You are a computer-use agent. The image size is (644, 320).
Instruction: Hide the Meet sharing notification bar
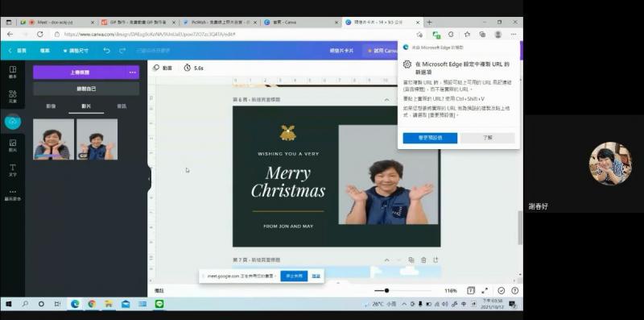(316, 276)
